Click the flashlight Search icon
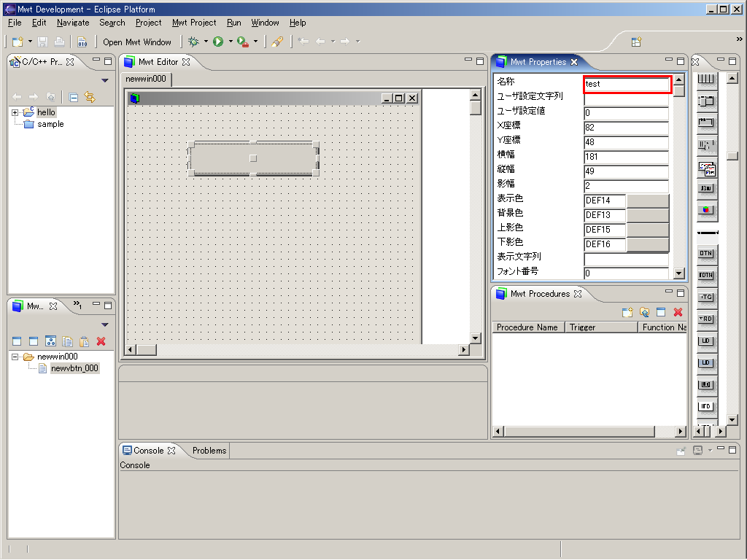This screenshot has height=560, width=747. pos(276,42)
